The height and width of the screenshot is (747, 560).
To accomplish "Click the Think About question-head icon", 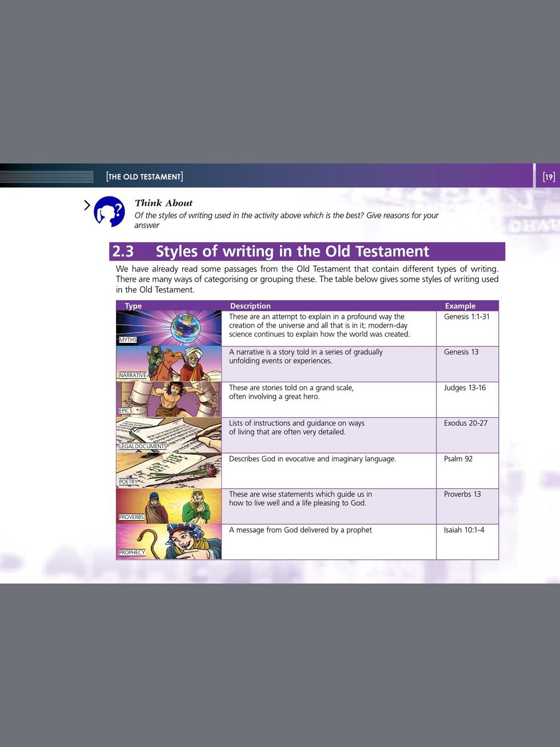I will (x=109, y=211).
